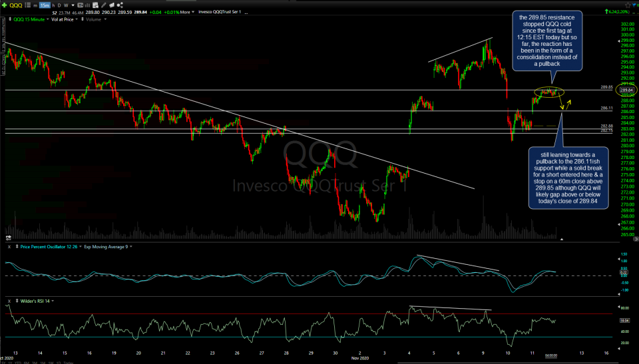The width and height of the screenshot is (639, 364).
Task: Click the oscillator current value tag 0.22
Action: coord(624,272)
